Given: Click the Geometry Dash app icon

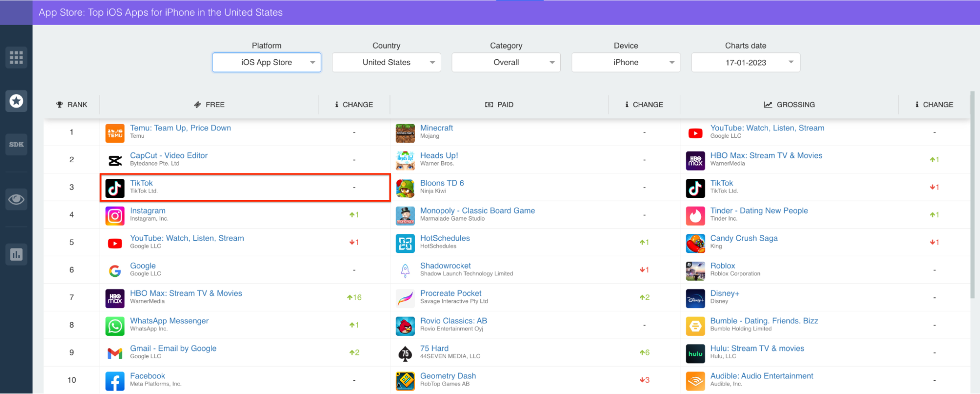Looking at the screenshot, I should point(405,381).
